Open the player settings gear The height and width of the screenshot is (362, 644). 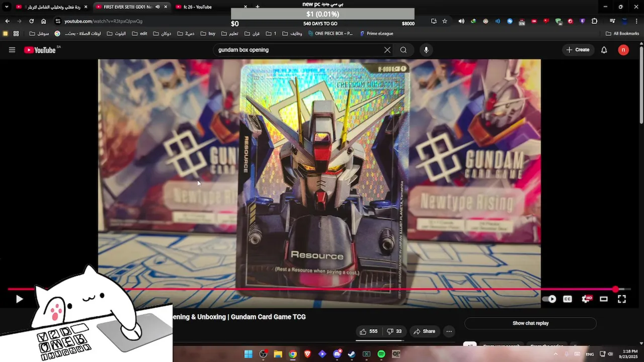(x=586, y=299)
